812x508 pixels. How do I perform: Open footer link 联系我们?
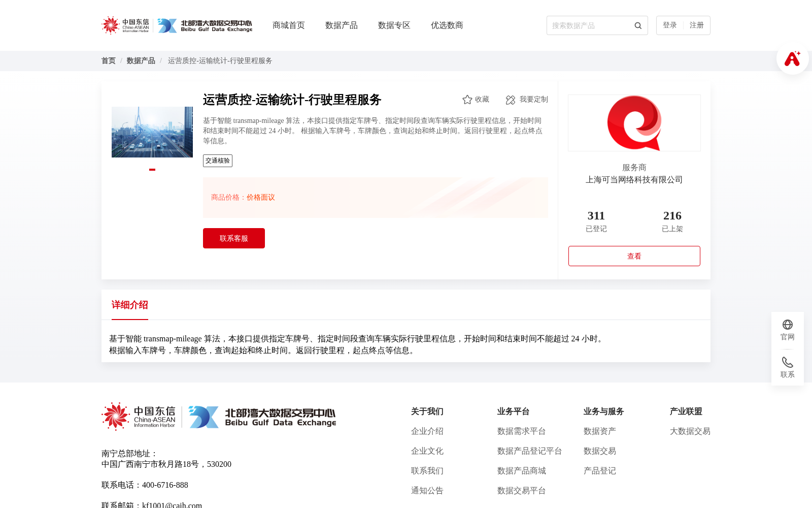click(427, 471)
